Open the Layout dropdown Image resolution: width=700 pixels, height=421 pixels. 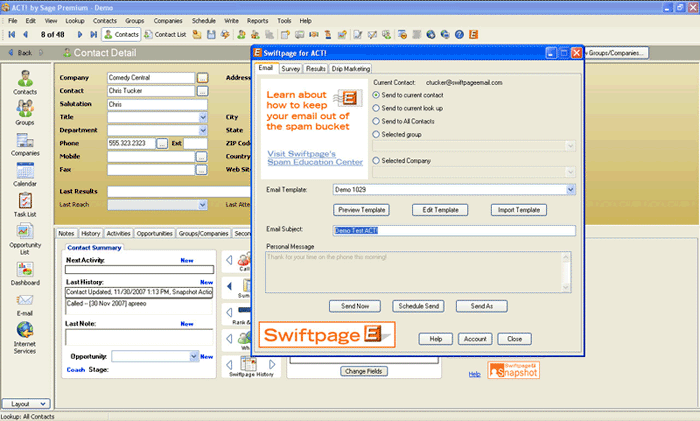[x=26, y=404]
